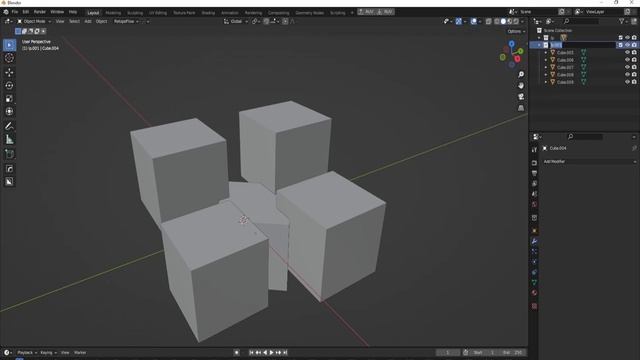Expand Cube.009 in the outliner
The image size is (640, 360).
[x=546, y=82]
